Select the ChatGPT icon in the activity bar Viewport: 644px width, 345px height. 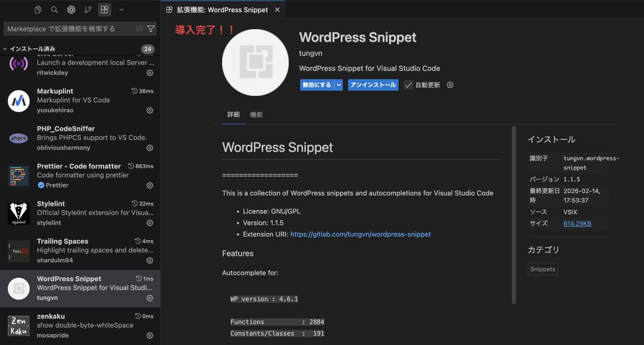70,10
